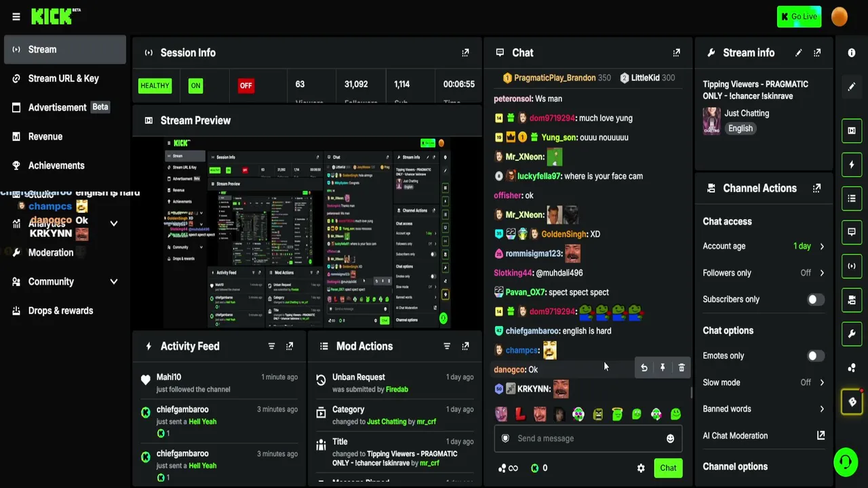Click the info icon in right rail
Image resolution: width=868 pixels, height=488 pixels.
pyautogui.click(x=852, y=53)
